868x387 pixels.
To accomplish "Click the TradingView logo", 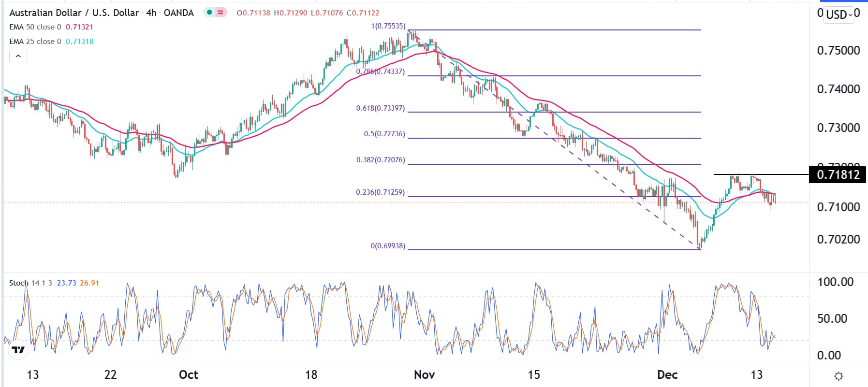I will pyautogui.click(x=18, y=350).
